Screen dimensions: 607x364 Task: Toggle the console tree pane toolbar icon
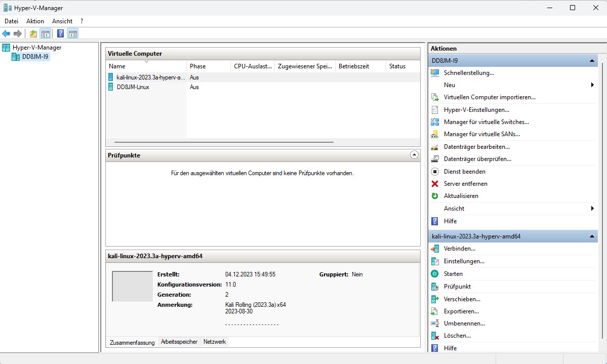click(45, 34)
